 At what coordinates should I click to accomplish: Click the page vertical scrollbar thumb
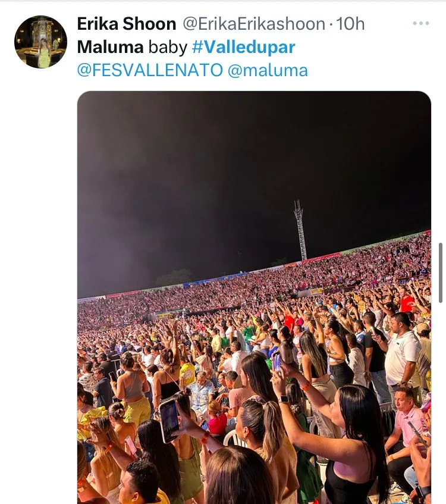(441, 273)
